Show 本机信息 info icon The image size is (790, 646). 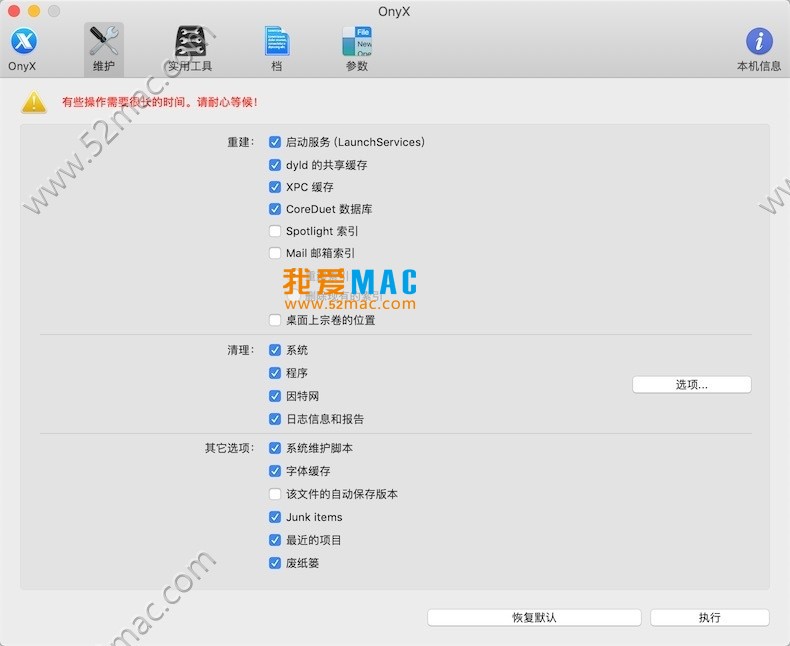tap(759, 49)
